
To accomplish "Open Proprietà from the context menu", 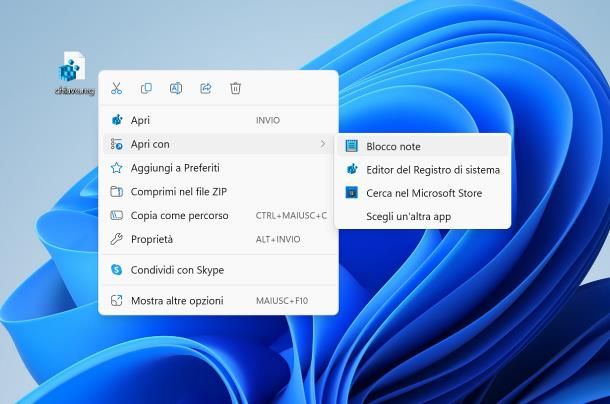I will point(218,239).
